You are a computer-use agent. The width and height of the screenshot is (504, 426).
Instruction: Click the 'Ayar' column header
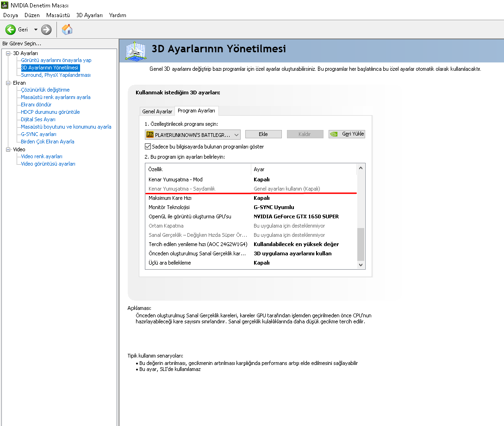[304, 169]
